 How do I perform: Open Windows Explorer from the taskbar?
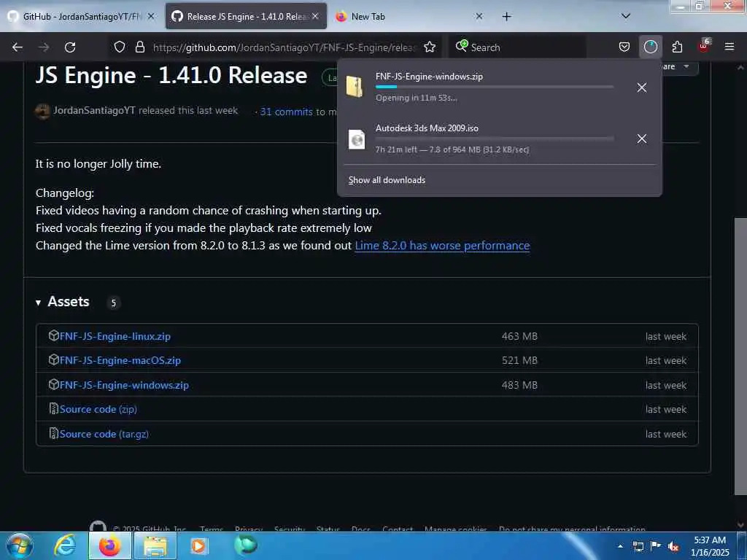[155, 546]
